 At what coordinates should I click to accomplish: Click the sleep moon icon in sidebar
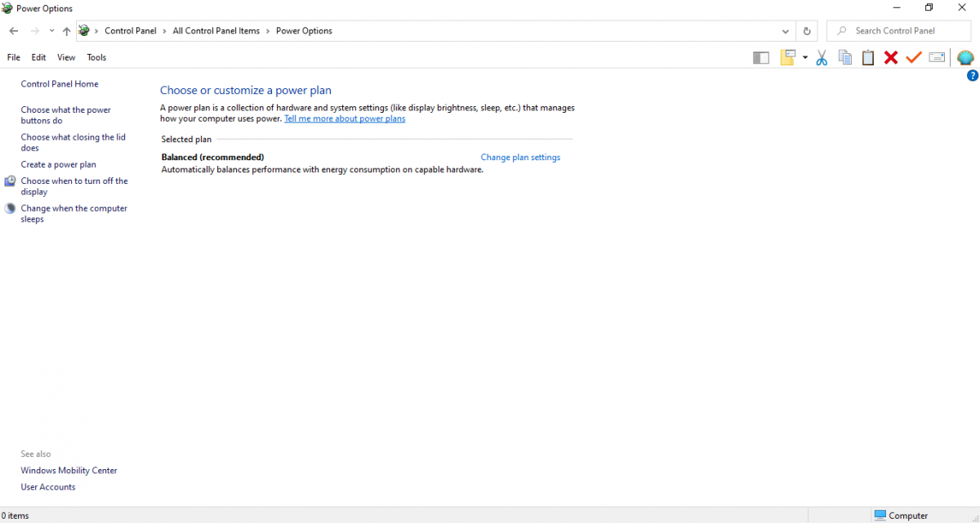point(10,209)
